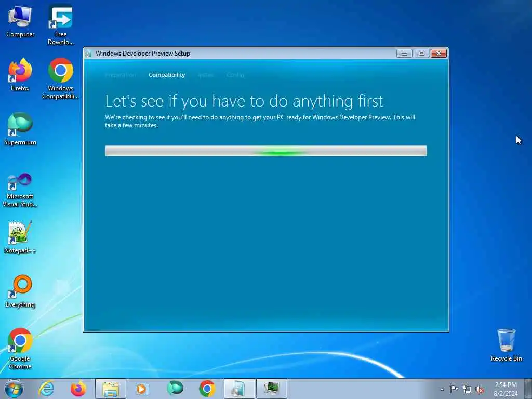Click the Windows Developer Preview Setup title text
The width and height of the screenshot is (532, 399).
143,54
